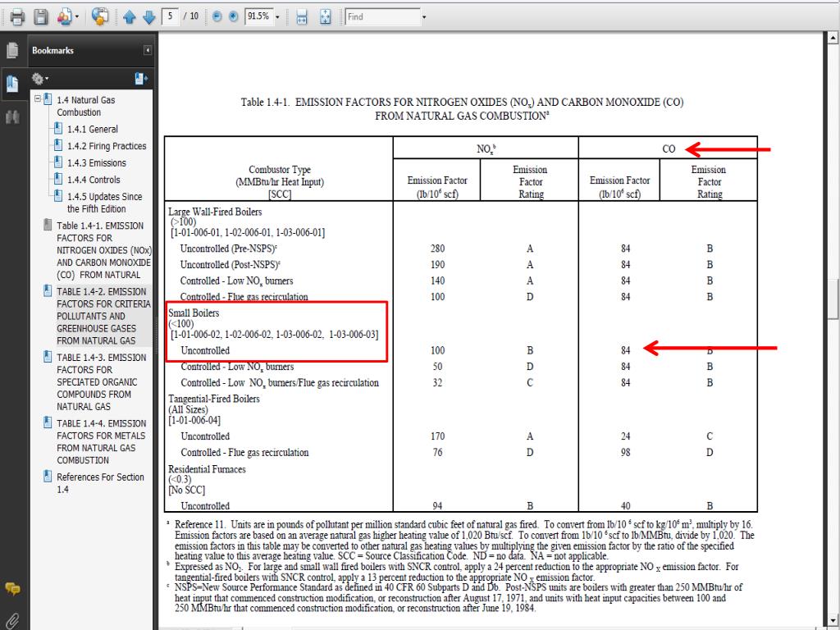The height and width of the screenshot is (630, 840).
Task: Collapse the 1.4 Natural Gas Combustion tree
Action: coord(38,98)
